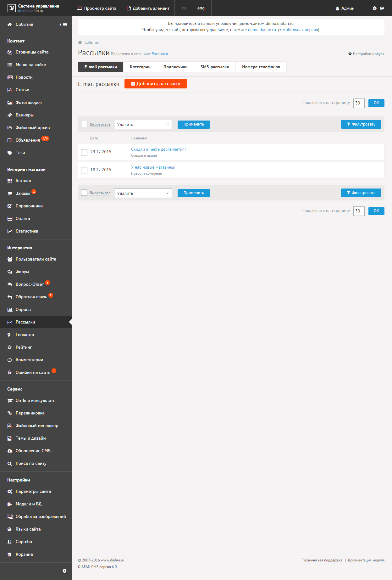This screenshot has height=580, width=392.
Task: Open the Админ user menu
Action: click(345, 8)
